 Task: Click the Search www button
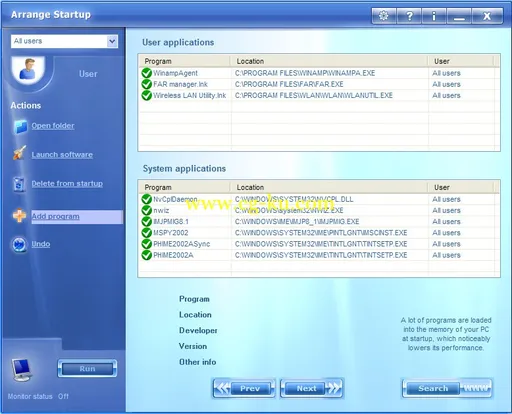tap(447, 388)
